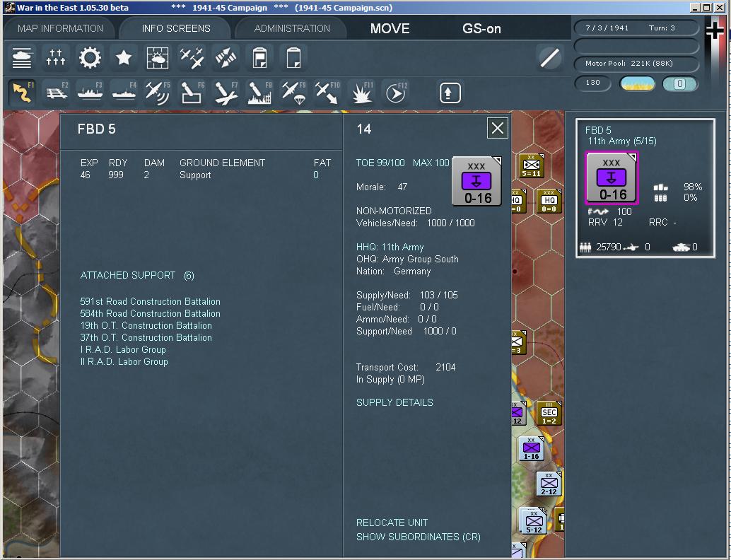Close the FBD 5 unit detail window

coord(498,128)
